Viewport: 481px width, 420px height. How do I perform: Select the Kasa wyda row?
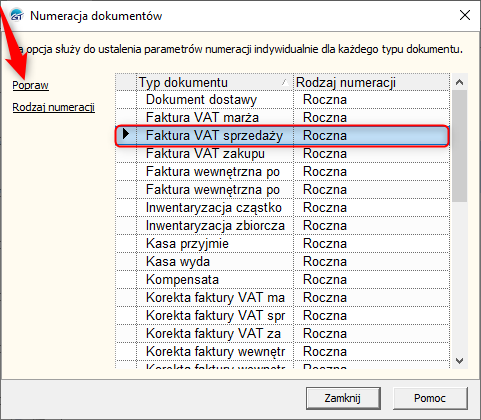[x=283, y=262]
